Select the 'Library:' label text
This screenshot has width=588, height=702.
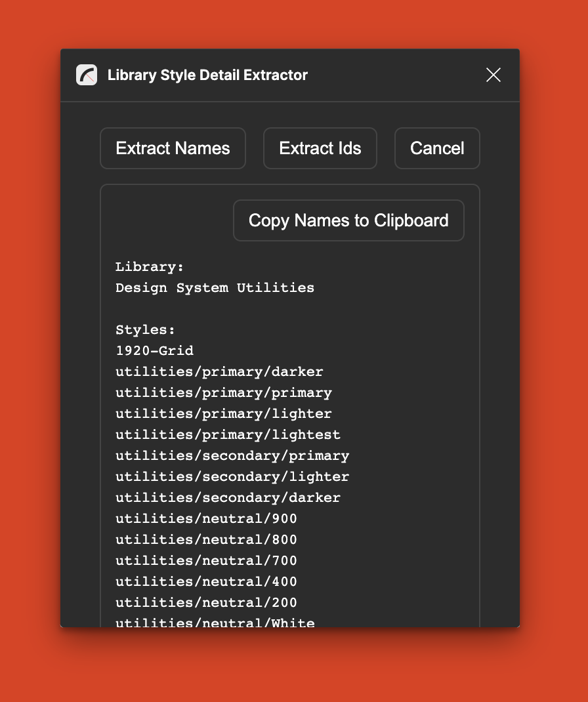coord(150,267)
